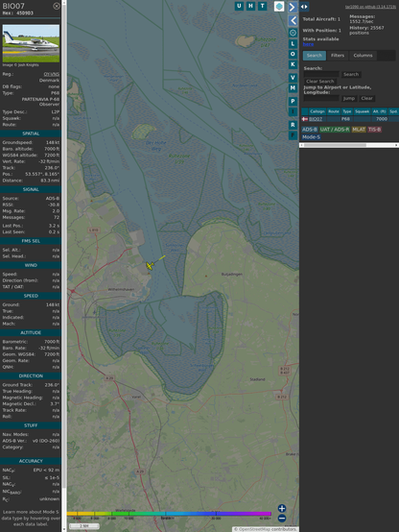Click the Clear Search button

pyautogui.click(x=320, y=82)
